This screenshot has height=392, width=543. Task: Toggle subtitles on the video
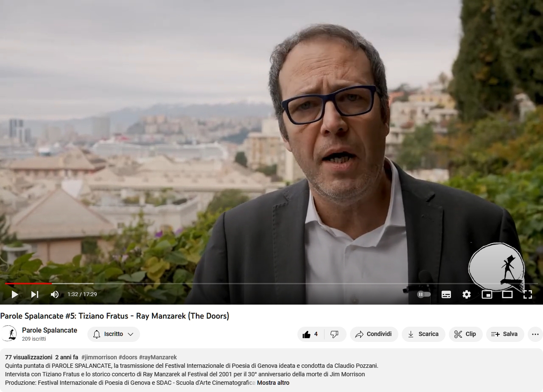[x=446, y=294]
